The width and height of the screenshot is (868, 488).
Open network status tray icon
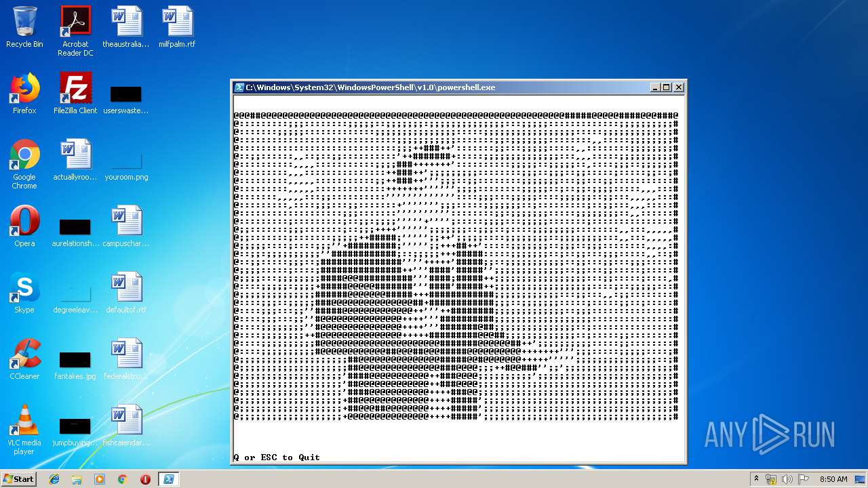click(x=771, y=479)
